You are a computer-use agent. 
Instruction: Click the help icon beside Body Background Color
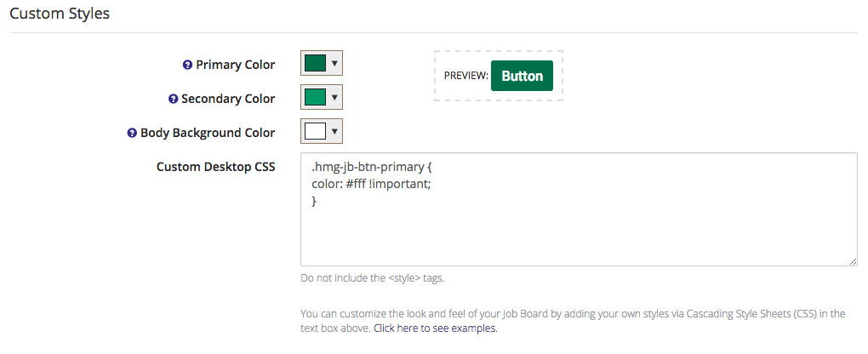132,133
